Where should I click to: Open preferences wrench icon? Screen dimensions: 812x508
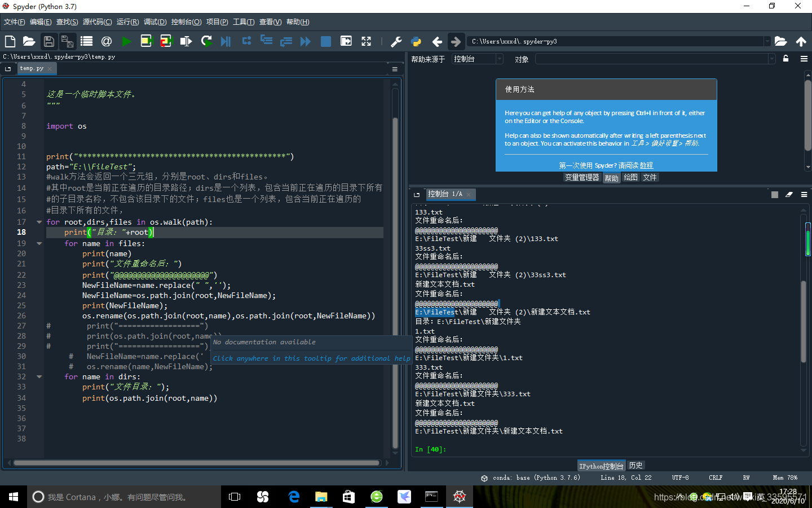pos(396,41)
